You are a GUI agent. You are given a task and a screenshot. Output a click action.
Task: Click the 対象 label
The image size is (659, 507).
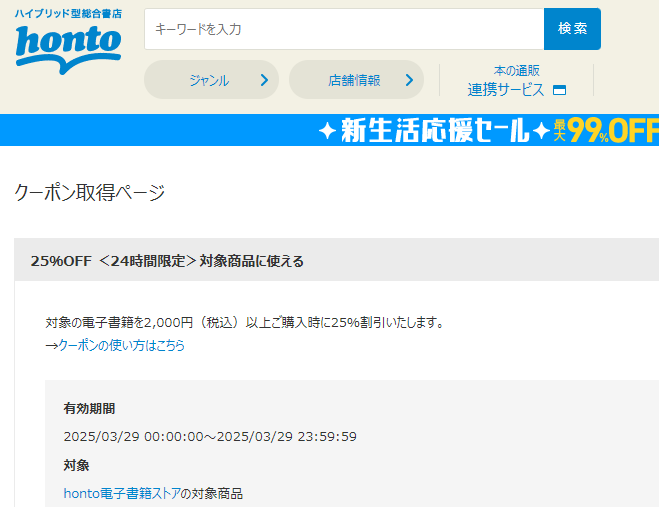click(x=76, y=465)
